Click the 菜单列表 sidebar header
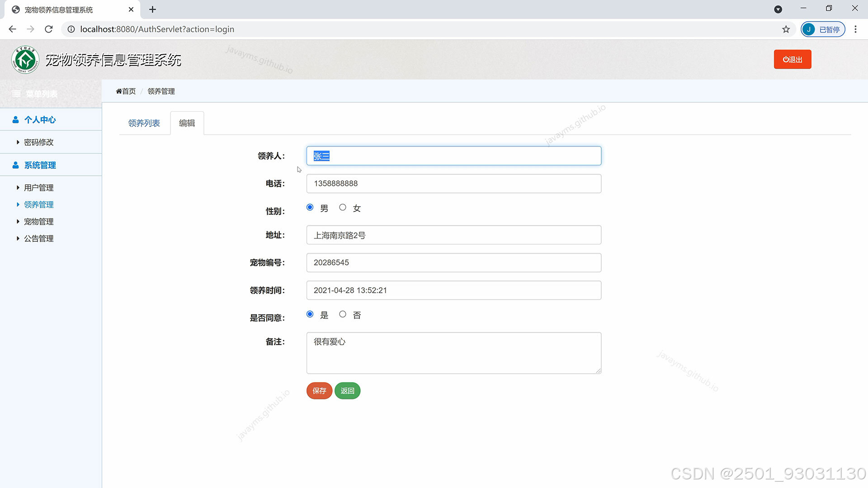Image resolution: width=868 pixels, height=488 pixels. [x=51, y=94]
